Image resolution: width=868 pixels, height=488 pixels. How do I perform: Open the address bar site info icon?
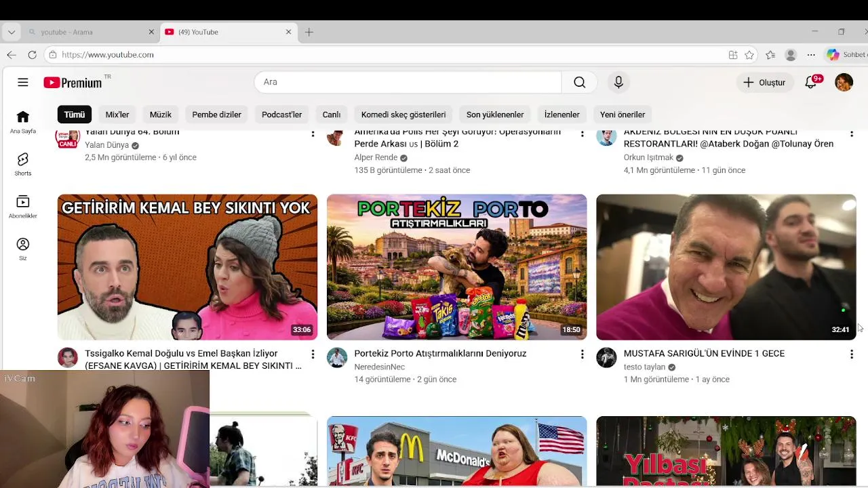(x=53, y=55)
